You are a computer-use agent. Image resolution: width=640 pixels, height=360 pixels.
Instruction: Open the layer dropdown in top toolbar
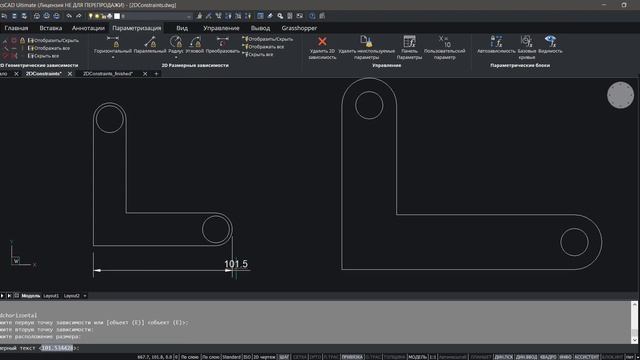tap(188, 16)
